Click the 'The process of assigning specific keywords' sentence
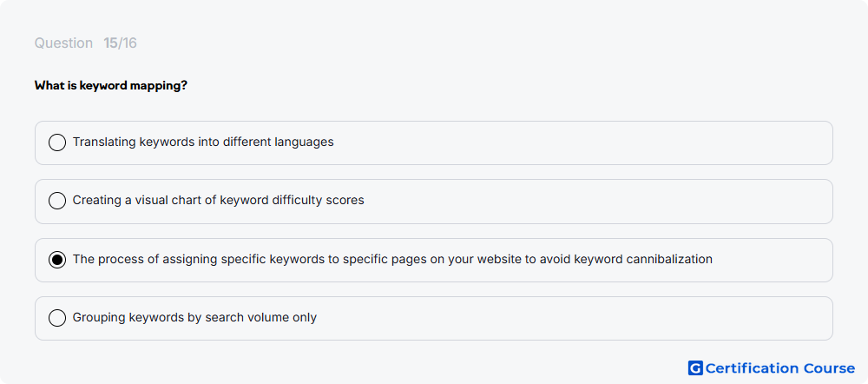The height and width of the screenshot is (384, 868). [392, 259]
